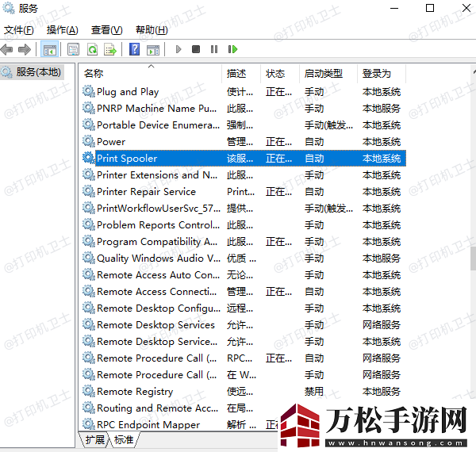Switch to the 标准 tab
The height and width of the screenshot is (452, 476).
pos(124,439)
